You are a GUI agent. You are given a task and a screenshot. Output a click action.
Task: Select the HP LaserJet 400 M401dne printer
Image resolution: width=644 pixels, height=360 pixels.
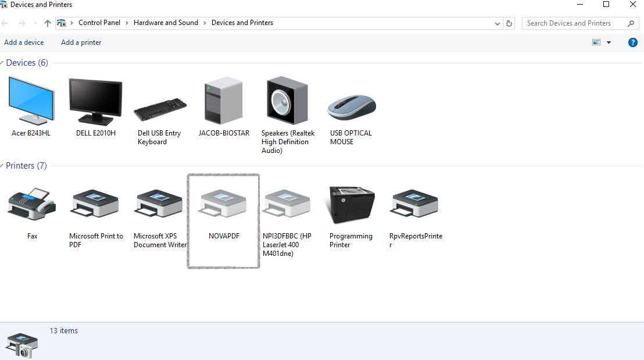(x=287, y=205)
